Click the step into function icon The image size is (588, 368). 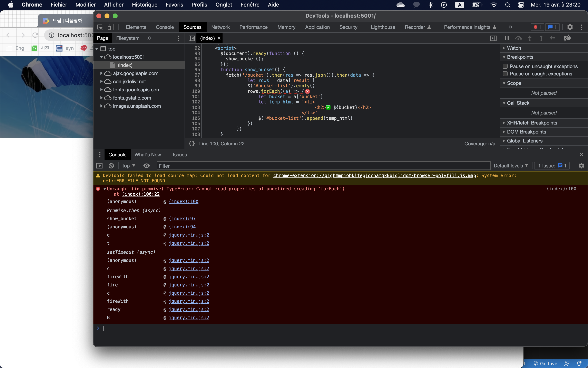[x=530, y=38]
